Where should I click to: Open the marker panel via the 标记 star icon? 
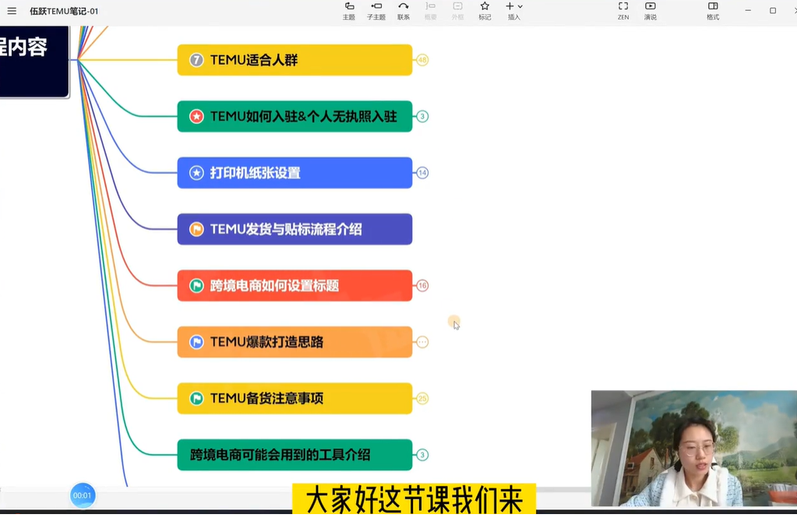(485, 11)
